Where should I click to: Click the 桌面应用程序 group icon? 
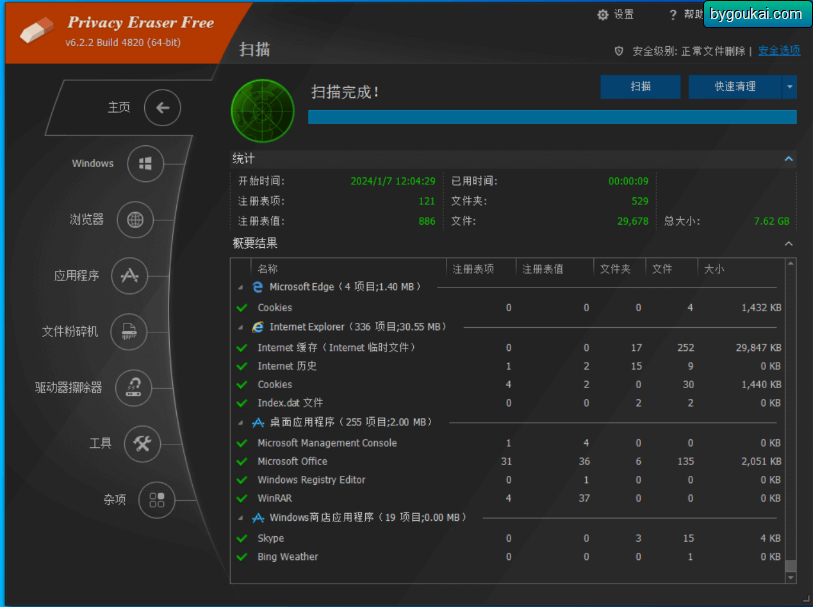(x=258, y=422)
